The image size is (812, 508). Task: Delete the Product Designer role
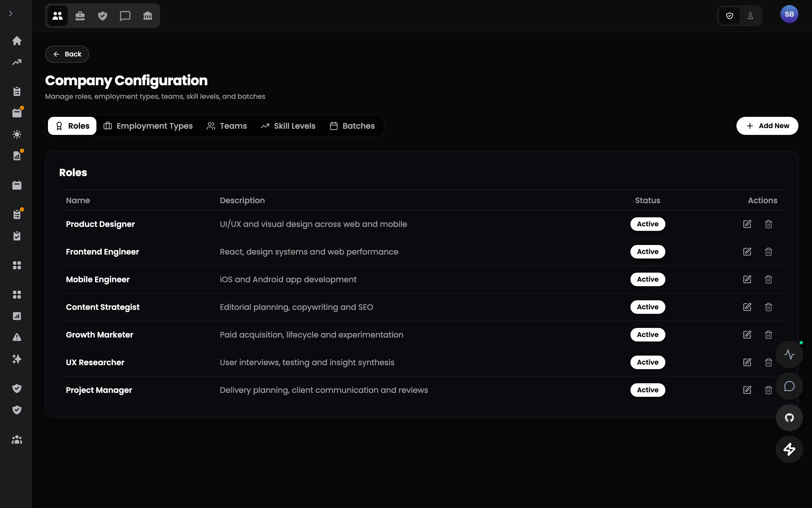[x=768, y=224]
